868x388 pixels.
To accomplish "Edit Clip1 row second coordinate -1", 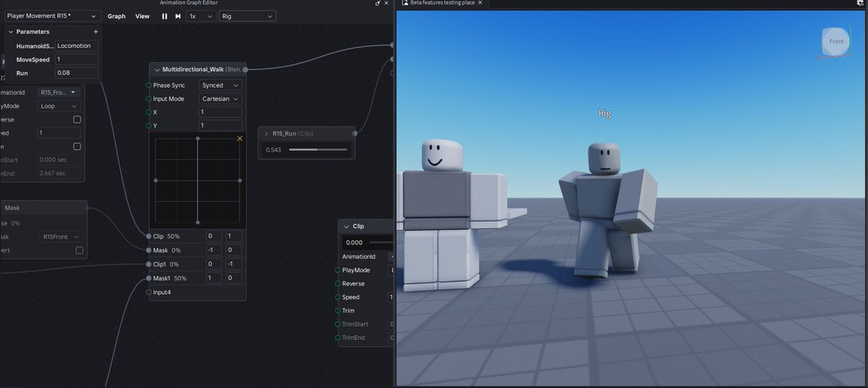I will tap(234, 264).
